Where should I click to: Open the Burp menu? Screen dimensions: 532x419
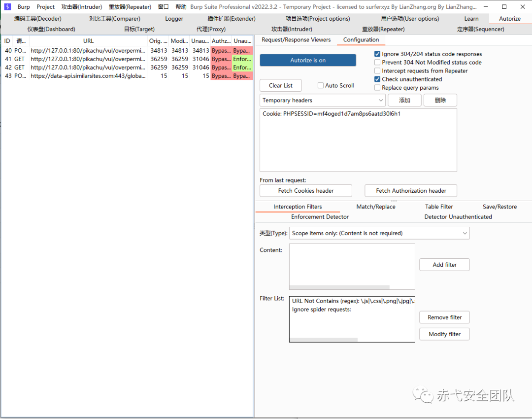click(x=24, y=7)
